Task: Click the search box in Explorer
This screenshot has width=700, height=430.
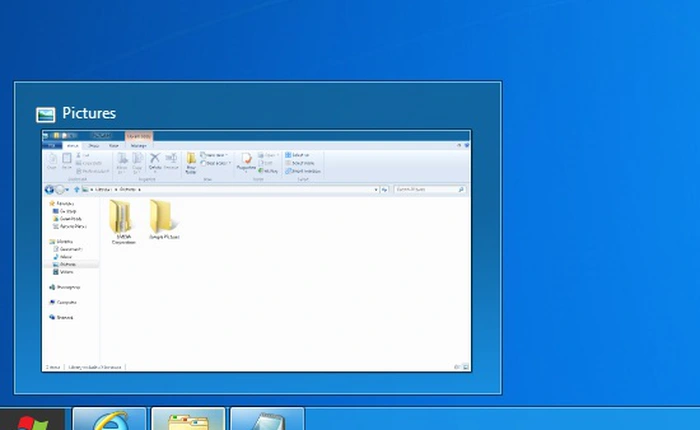Action: (428, 188)
